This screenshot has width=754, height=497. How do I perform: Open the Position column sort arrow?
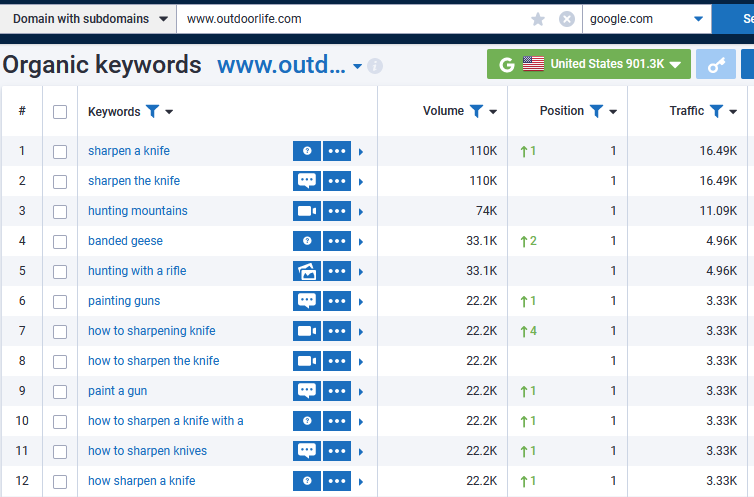[613, 112]
